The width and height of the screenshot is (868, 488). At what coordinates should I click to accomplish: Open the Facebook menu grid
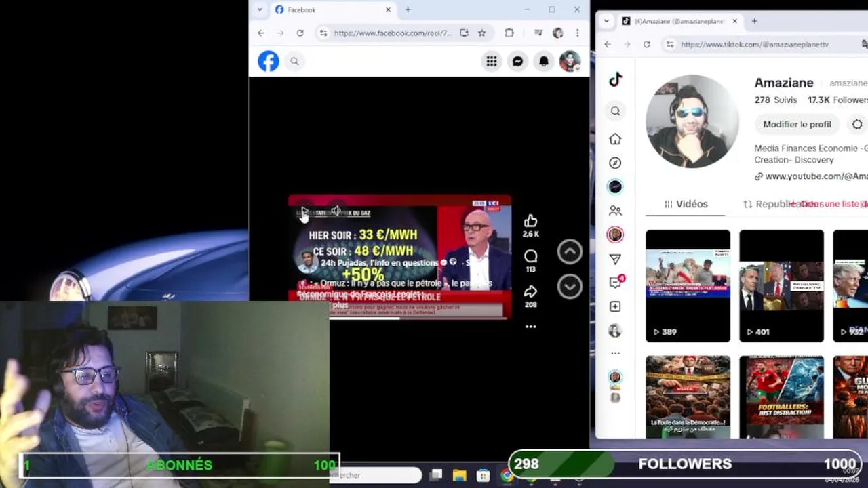(492, 61)
